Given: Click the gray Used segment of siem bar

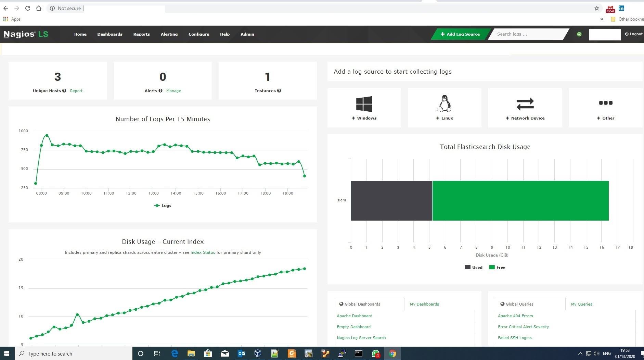Looking at the screenshot, I should 391,201.
